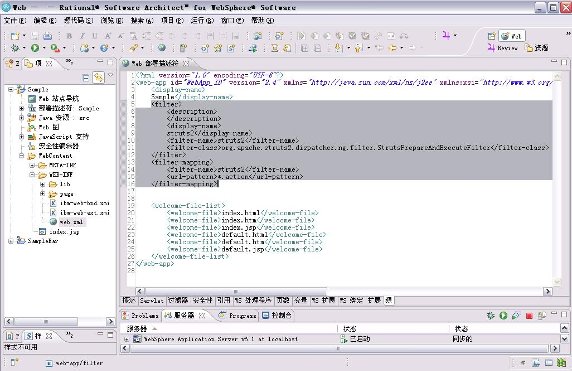Click the monitor icon in the status bar

click(x=549, y=363)
